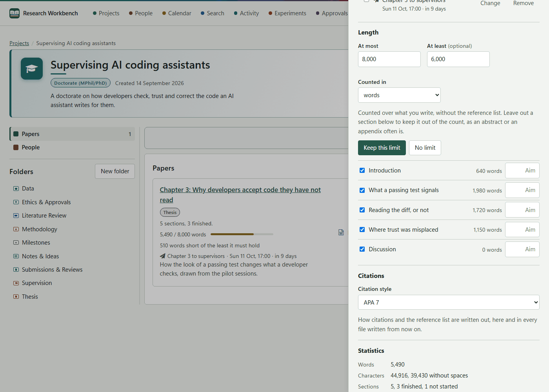Viewport: 549px width, 392px height.
Task: Open the Chapter 3 paper title link
Action: 240,195
